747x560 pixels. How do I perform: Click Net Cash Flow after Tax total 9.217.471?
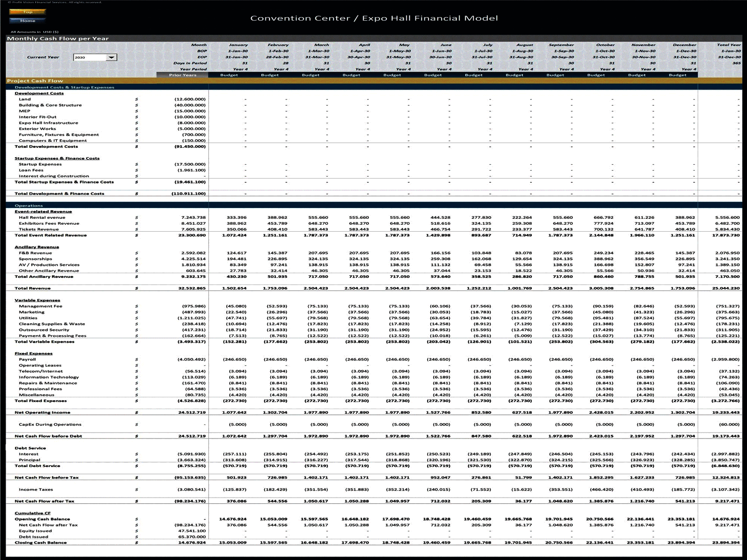(727, 501)
